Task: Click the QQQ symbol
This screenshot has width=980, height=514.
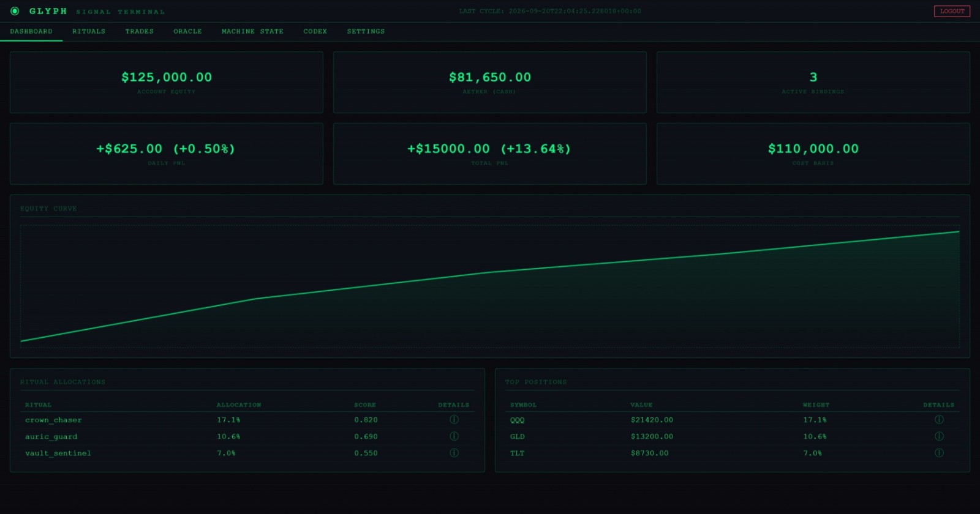Action: [518, 420]
